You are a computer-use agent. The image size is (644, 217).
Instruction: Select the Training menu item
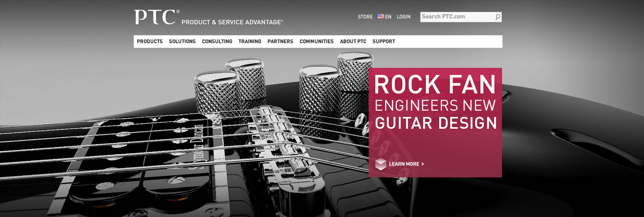[250, 41]
